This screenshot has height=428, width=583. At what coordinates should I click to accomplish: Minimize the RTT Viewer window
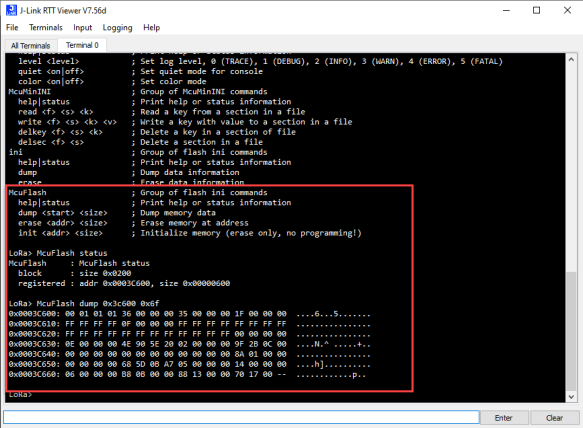point(506,10)
